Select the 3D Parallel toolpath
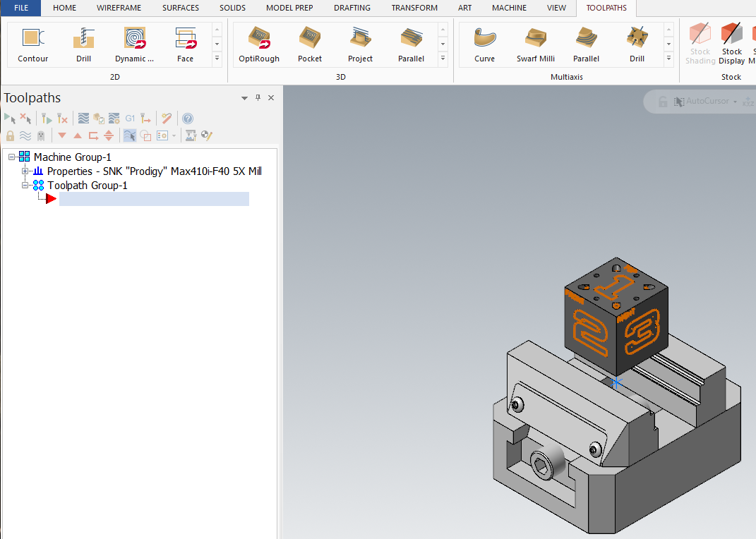Image resolution: width=756 pixels, height=539 pixels. 411,44
